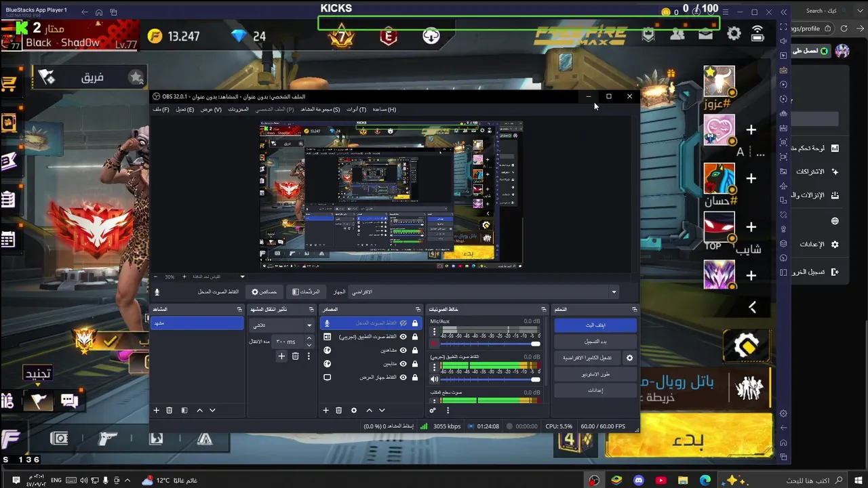Open source خصائص properties button
Viewport: 868px width, 488px height.
[264, 292]
